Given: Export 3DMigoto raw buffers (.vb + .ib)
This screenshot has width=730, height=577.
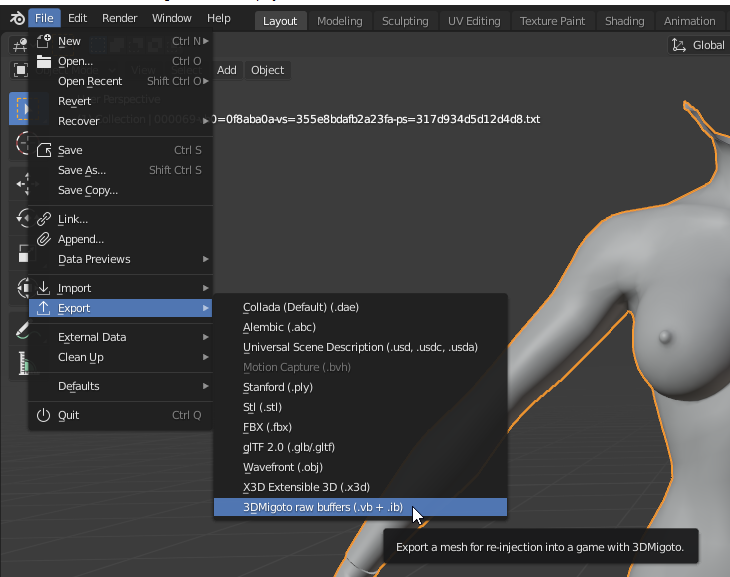Looking at the screenshot, I should click(360, 507).
